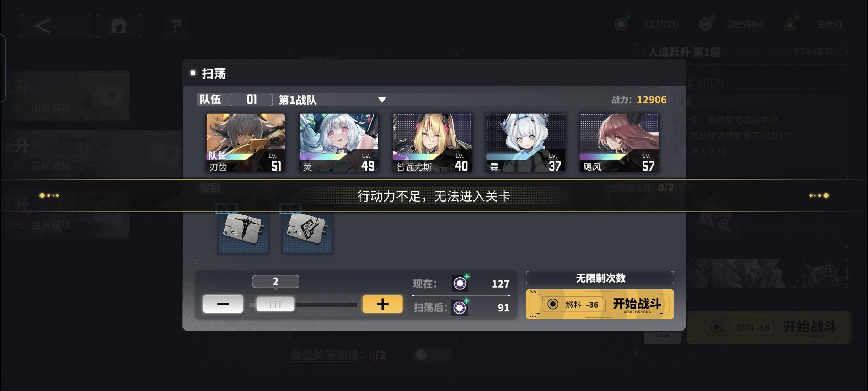This screenshot has width=868, height=391.
Task: Select the first reward chip item
Action: pyautogui.click(x=243, y=229)
